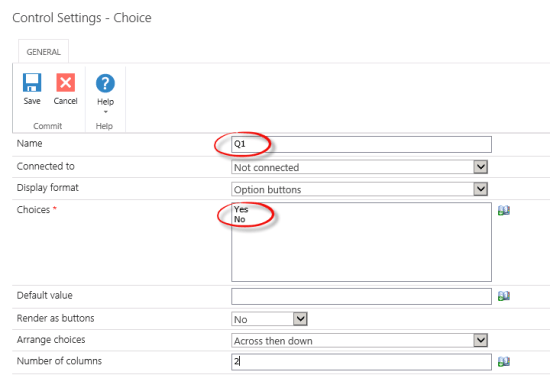Click the 'Arrange choices' label
This screenshot has height=375, width=550.
pyautogui.click(x=51, y=340)
